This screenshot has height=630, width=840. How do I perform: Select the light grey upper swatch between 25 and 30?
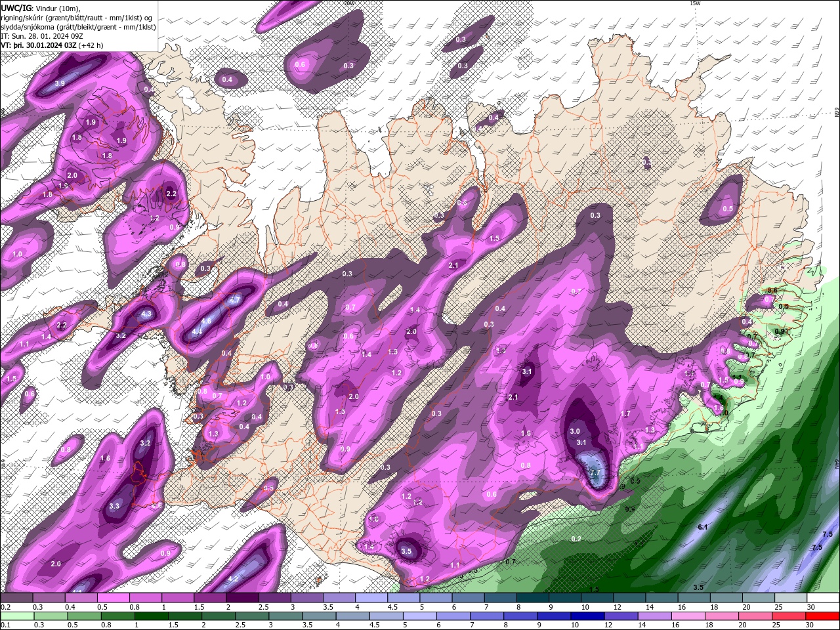(x=791, y=598)
